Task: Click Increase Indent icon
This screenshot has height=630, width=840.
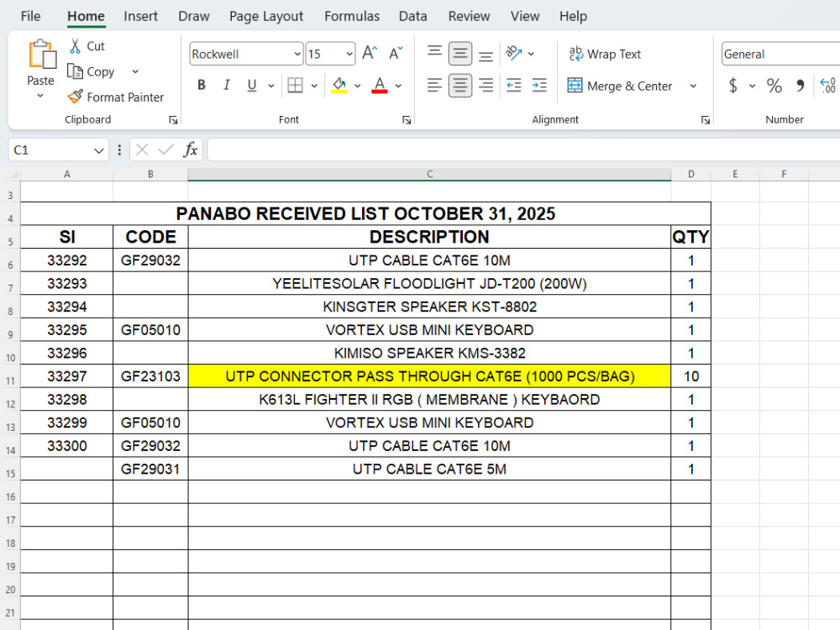Action: 539,85
